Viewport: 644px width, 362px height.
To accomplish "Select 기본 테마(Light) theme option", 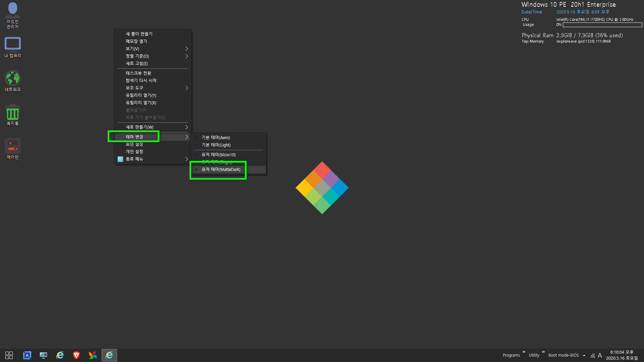I will (229, 145).
